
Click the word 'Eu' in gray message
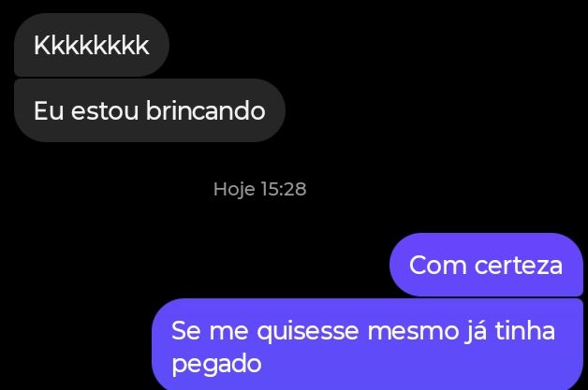point(49,111)
